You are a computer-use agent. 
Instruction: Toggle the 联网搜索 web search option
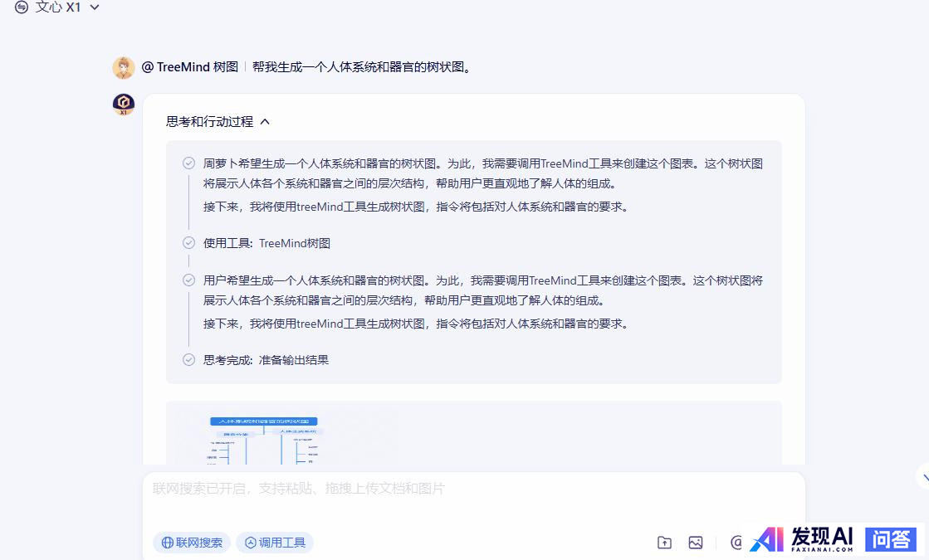192,543
